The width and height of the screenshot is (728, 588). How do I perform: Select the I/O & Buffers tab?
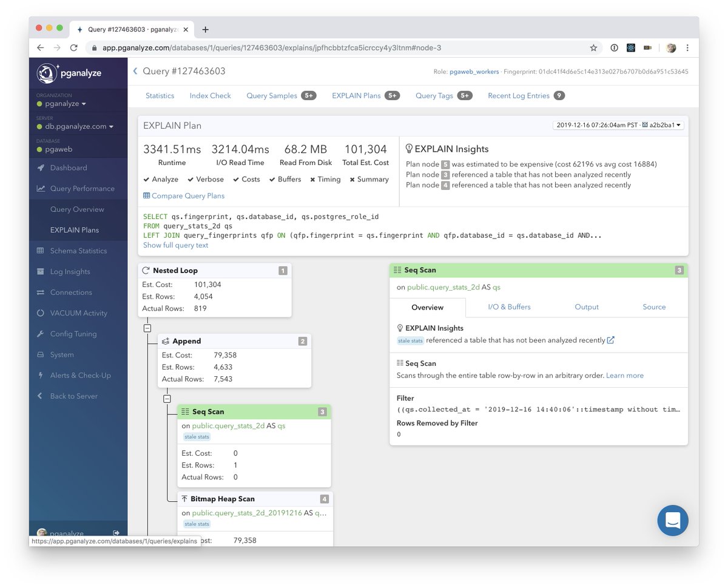[x=509, y=307]
